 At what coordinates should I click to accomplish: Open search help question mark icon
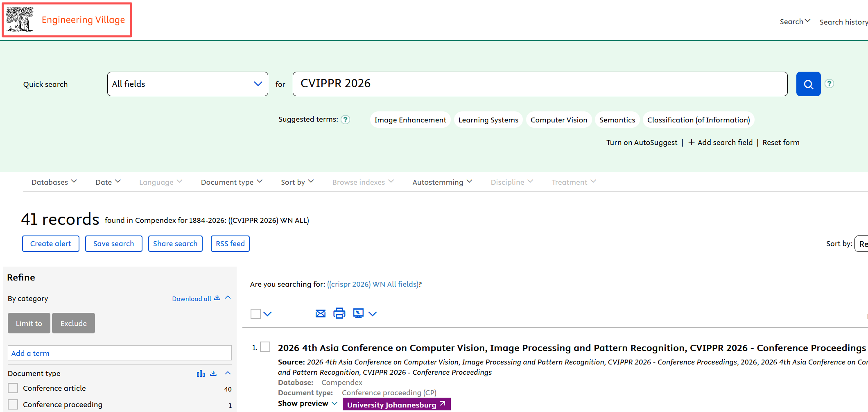[x=829, y=84]
